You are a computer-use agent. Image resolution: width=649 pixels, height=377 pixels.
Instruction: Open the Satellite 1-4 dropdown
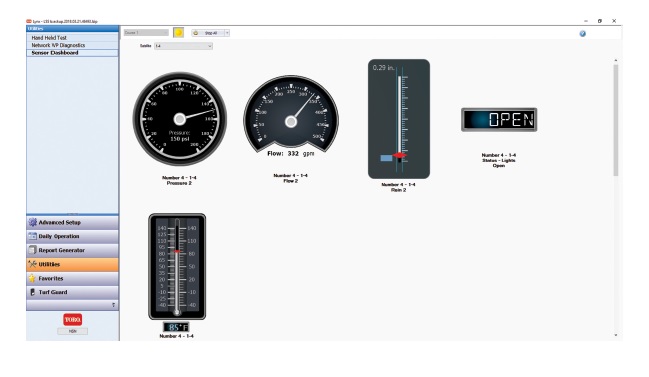[183, 46]
